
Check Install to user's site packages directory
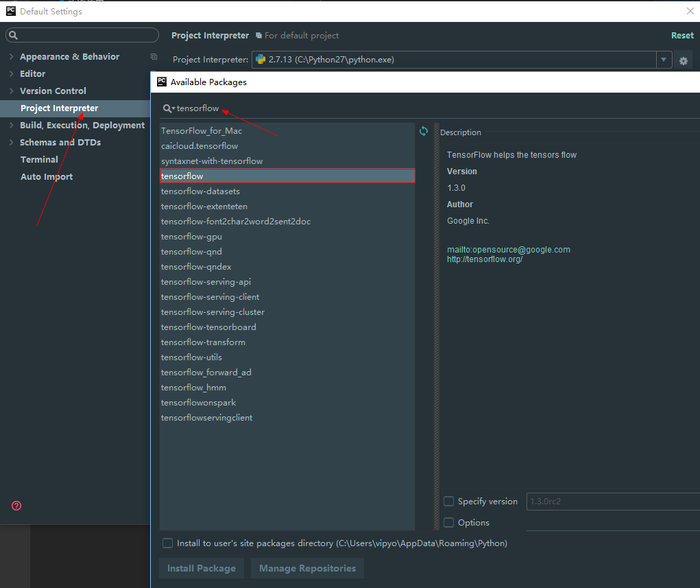point(167,543)
